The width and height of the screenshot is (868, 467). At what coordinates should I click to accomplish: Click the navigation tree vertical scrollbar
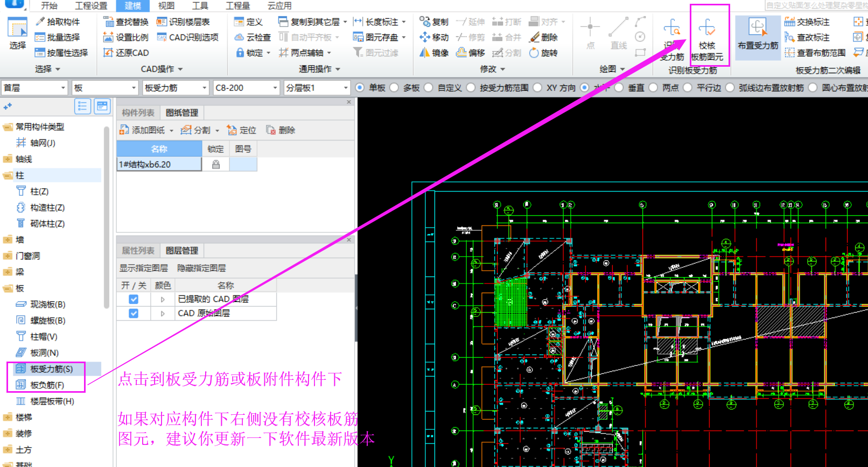pyautogui.click(x=106, y=217)
